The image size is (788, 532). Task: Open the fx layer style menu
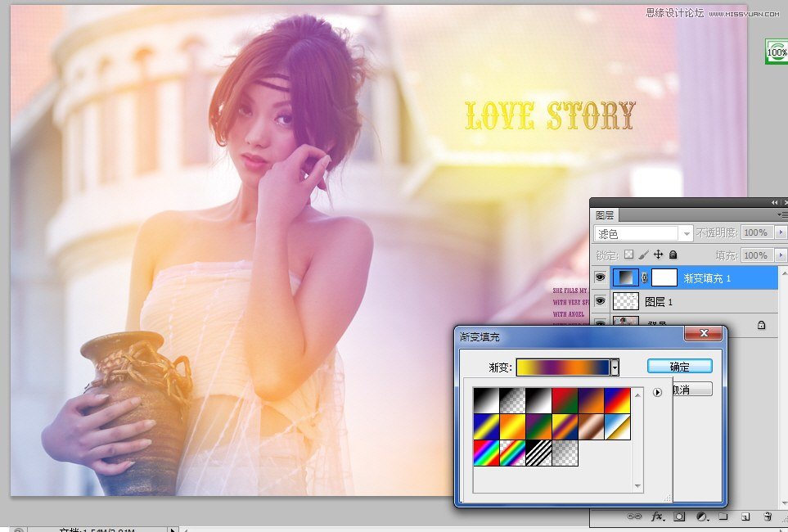point(657,516)
